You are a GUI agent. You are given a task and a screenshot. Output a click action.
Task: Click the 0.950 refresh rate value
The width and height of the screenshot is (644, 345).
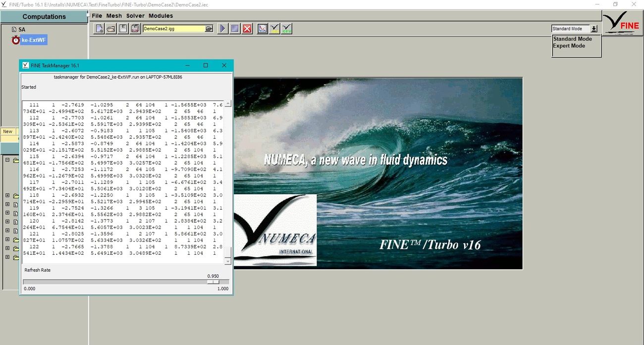tap(213, 276)
